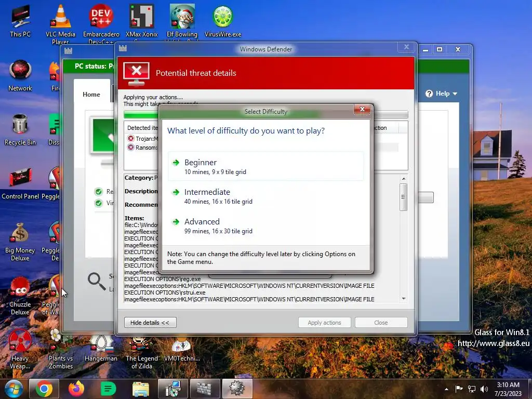Click the network icon in system tray
This screenshot has width=532, height=399.
pos(472,389)
